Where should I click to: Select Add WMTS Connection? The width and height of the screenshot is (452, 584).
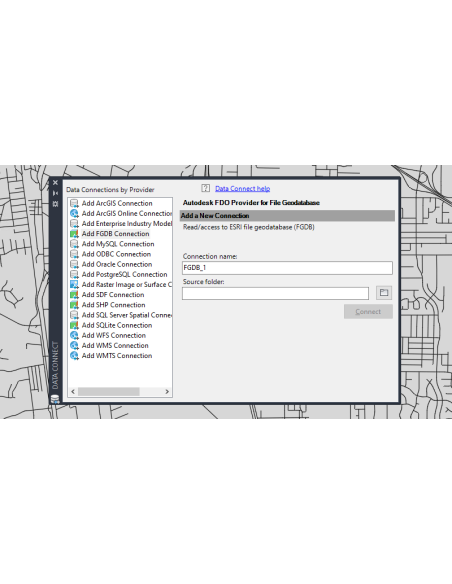click(117, 356)
